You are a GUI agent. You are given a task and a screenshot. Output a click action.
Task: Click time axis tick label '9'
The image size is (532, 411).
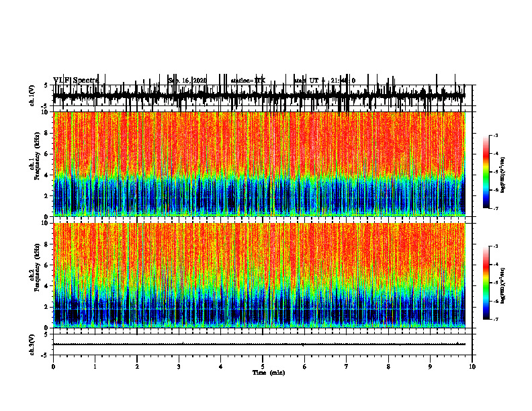430,367
